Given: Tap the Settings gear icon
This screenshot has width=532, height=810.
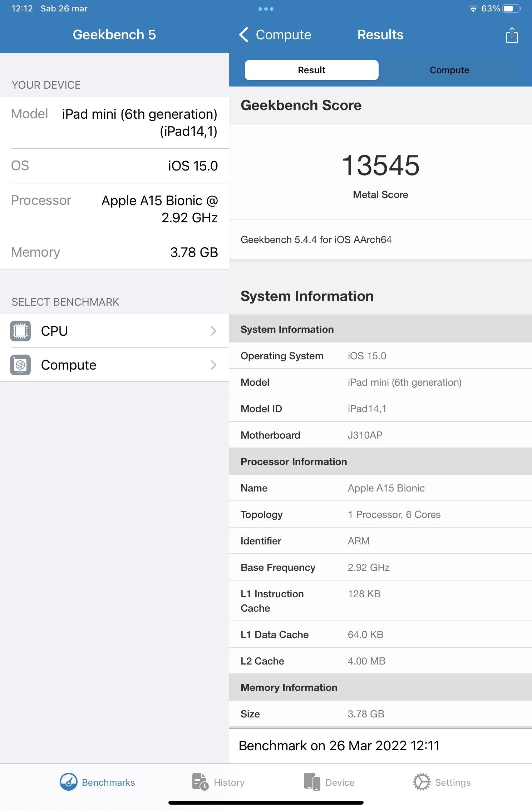Looking at the screenshot, I should coord(422,782).
